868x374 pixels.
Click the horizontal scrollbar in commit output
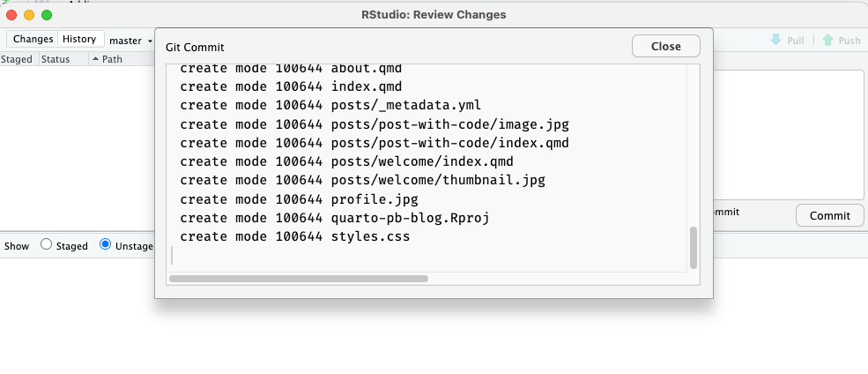[299, 279]
